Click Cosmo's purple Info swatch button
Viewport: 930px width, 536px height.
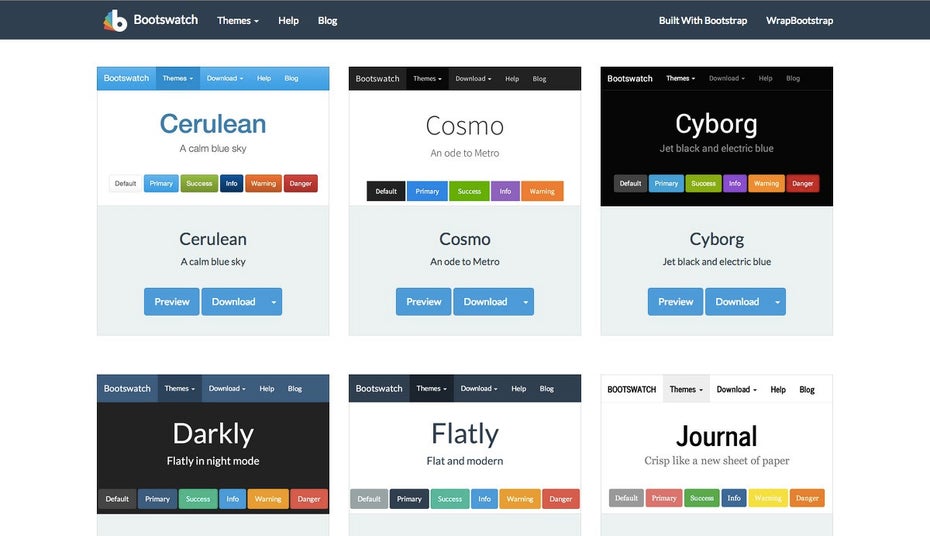[x=505, y=191]
